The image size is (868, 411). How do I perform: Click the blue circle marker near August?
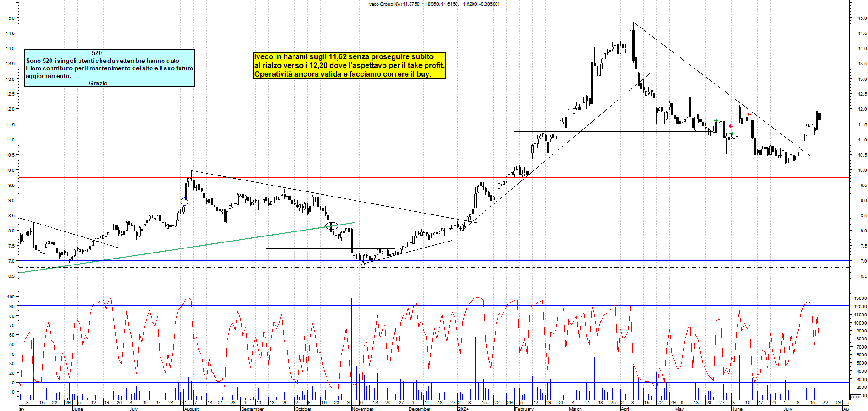(x=184, y=202)
